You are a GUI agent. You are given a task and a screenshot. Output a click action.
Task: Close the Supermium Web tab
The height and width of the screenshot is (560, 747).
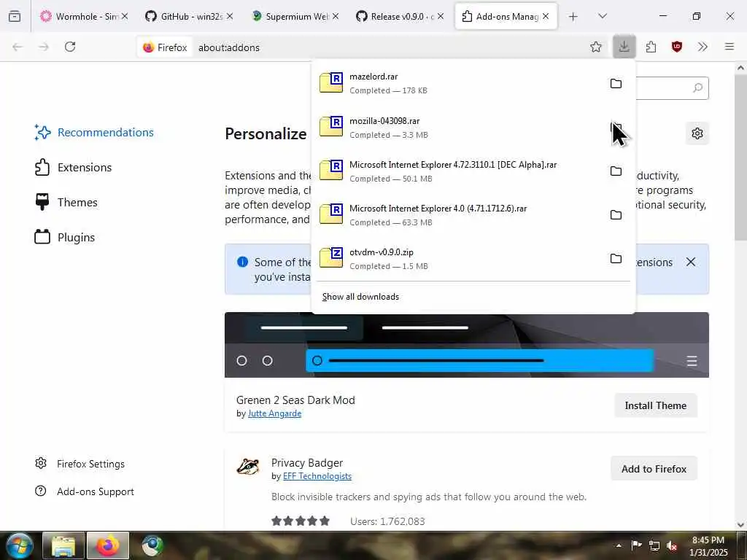(336, 16)
